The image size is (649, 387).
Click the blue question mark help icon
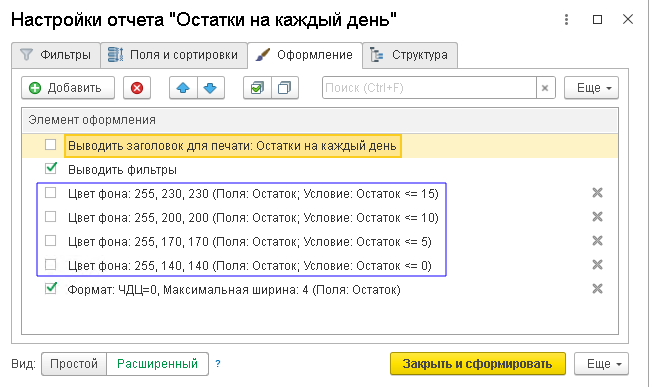pos(218,364)
